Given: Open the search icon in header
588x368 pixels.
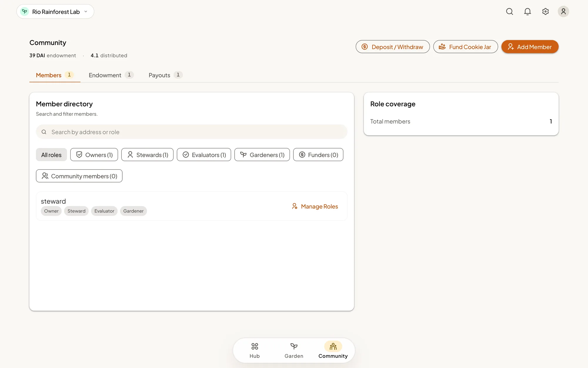Looking at the screenshot, I should click(510, 11).
